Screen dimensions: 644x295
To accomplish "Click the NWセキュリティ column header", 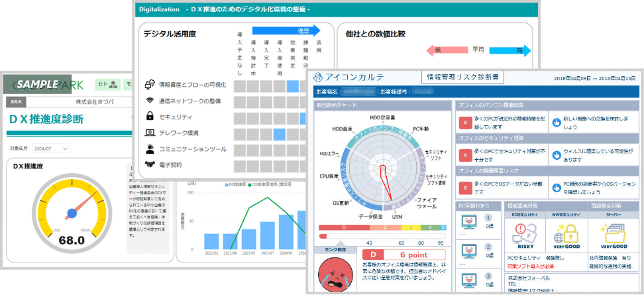I will (566, 215).
